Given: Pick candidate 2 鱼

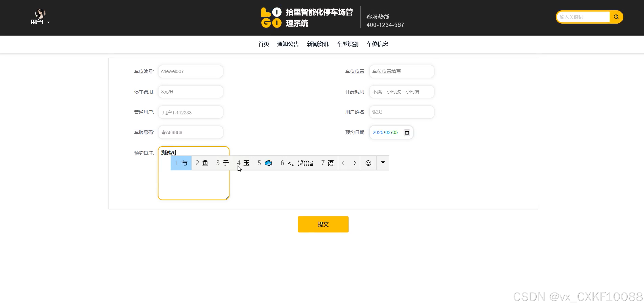Looking at the screenshot, I should [202, 163].
